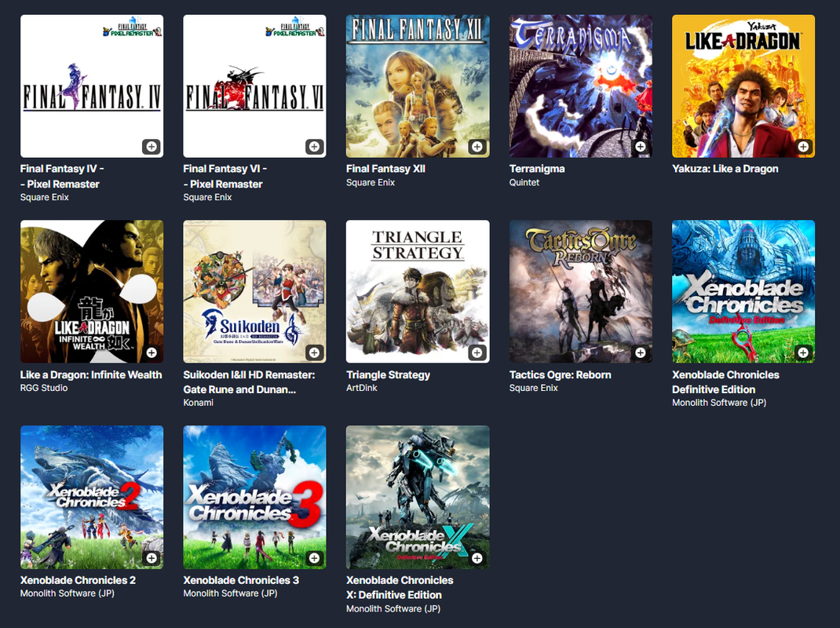Click plus icon on Suikoden I&II HD Remaster cover

point(315,352)
